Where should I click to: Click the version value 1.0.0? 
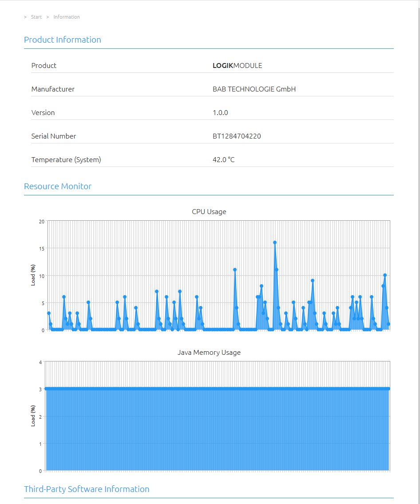click(221, 113)
